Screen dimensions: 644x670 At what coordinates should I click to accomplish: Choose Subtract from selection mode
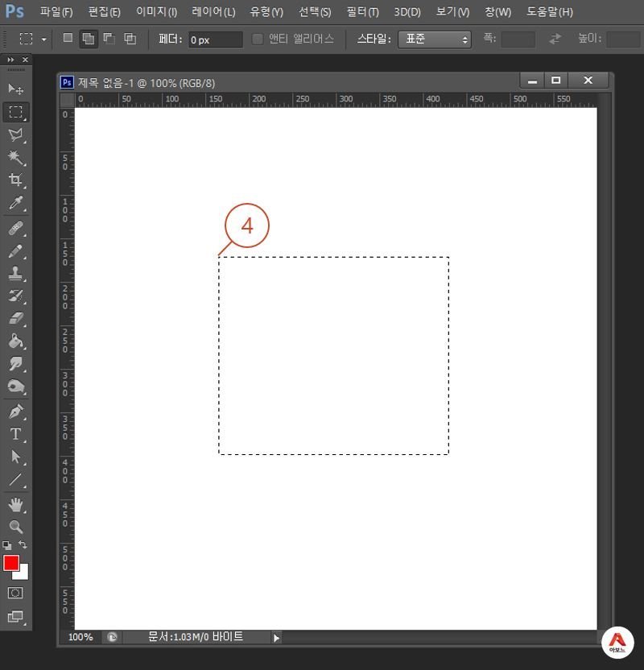click(x=109, y=39)
